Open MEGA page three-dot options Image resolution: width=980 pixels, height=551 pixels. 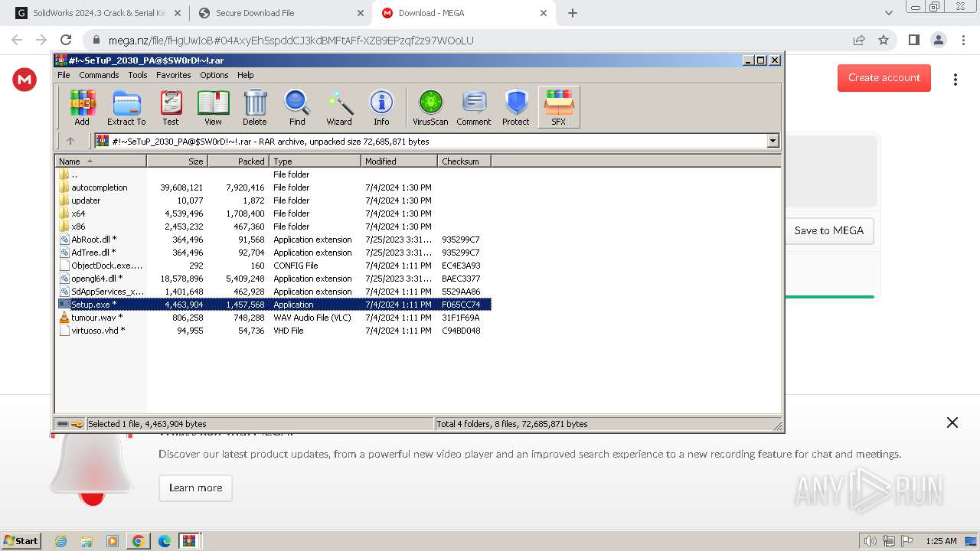pyautogui.click(x=955, y=80)
